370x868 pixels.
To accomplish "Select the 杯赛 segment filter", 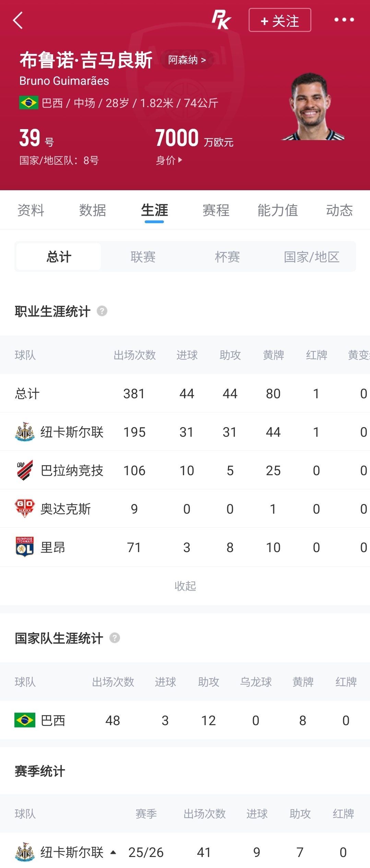I will 227,256.
